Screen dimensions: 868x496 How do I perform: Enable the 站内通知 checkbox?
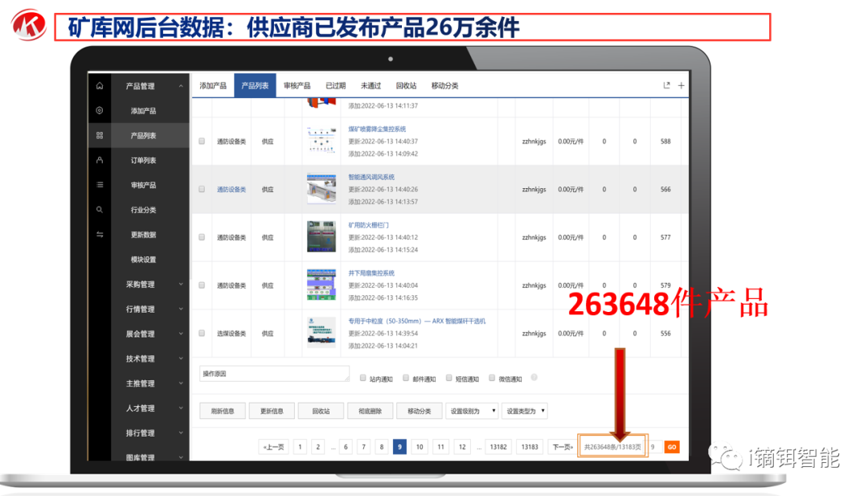coord(363,378)
